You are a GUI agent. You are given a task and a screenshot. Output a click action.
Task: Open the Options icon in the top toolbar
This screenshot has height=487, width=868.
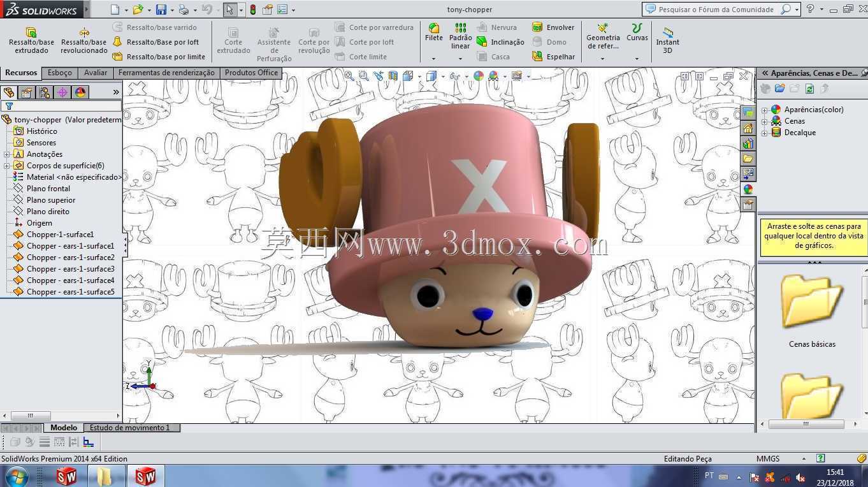(282, 10)
